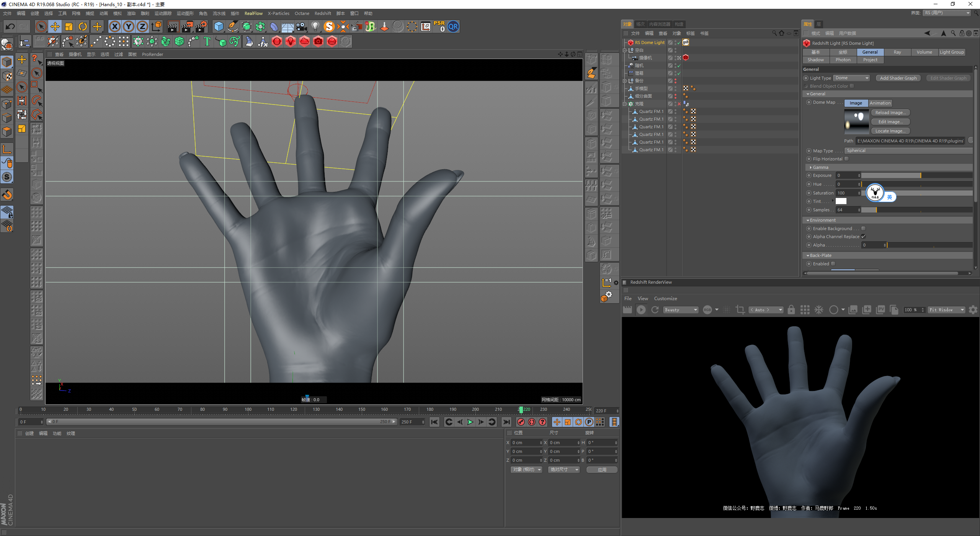Toggle the X-axis lock icon

114,27
